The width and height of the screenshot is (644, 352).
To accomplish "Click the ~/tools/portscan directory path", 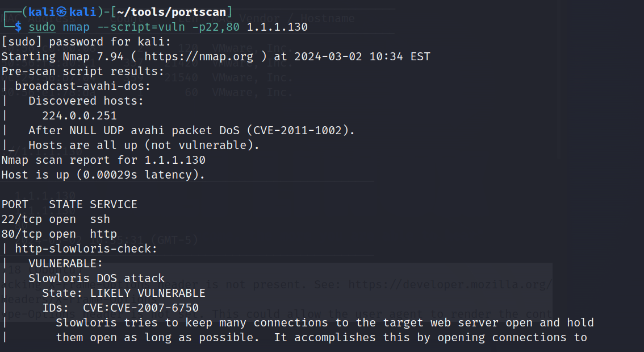I will pos(172,12).
